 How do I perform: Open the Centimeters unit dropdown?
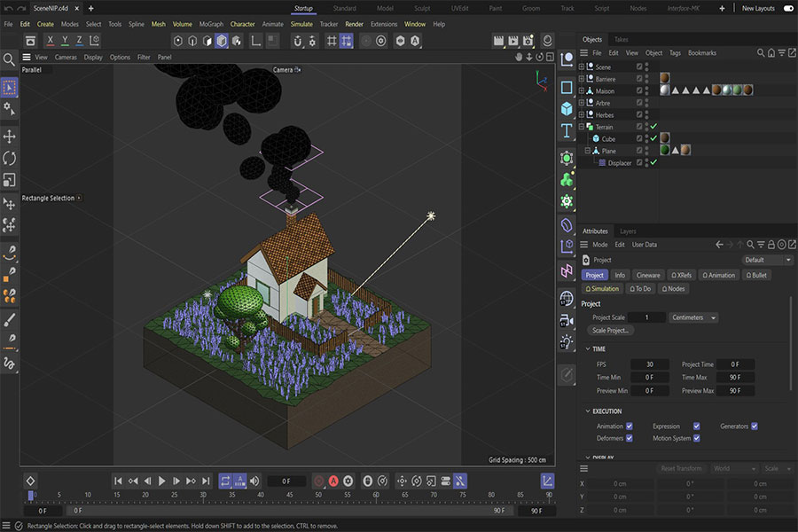click(x=693, y=317)
